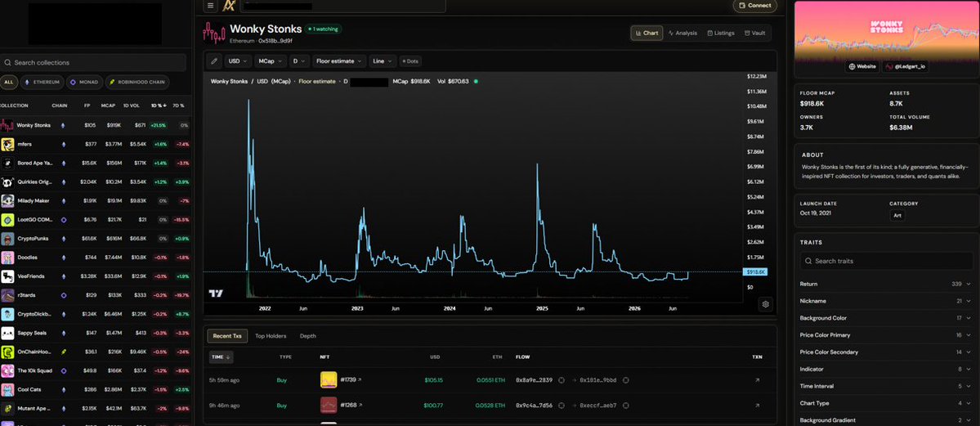Switch to the Vault tab
Screen dimensions: 980x426
(x=755, y=34)
